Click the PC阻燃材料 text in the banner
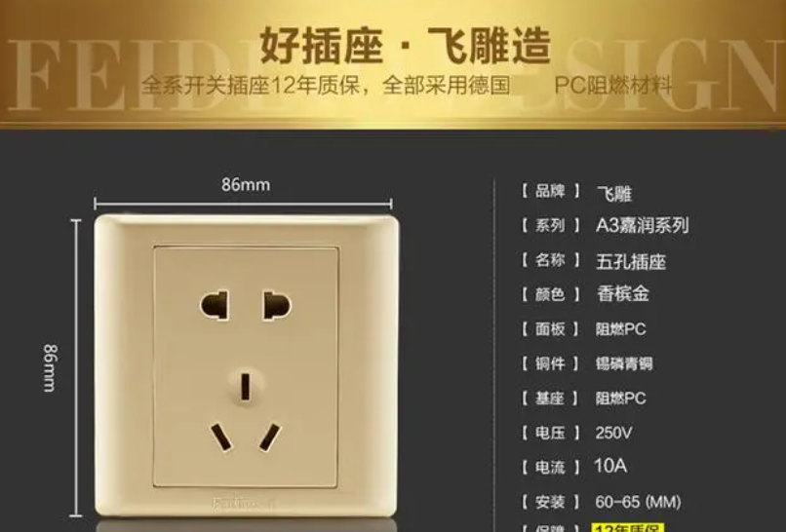 pyautogui.click(x=613, y=86)
